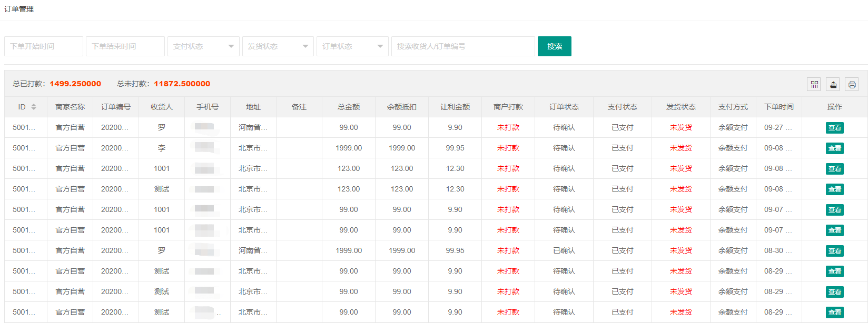Screen dimensions: 868x323
Task: Expand the 订单状态 dropdown
Action: pyautogui.click(x=352, y=46)
